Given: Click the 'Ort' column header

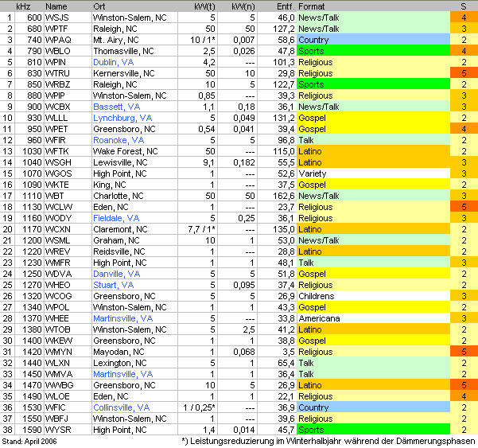Looking at the screenshot, I should (x=99, y=6).
